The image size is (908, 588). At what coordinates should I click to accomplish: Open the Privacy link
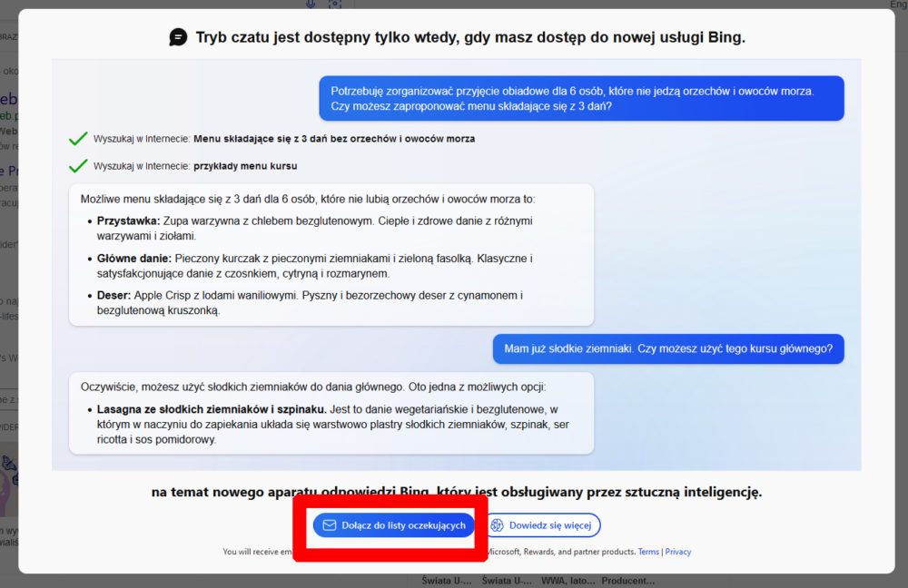tap(678, 552)
